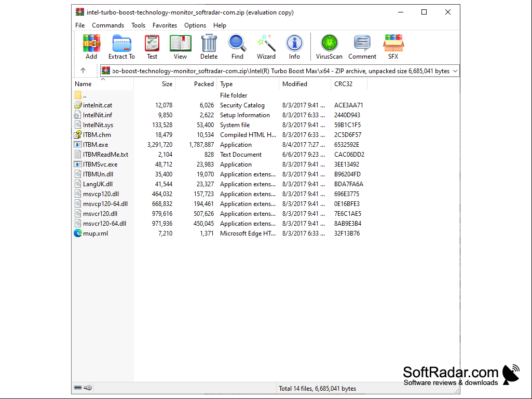Click the archive path address field
The image size is (532, 399).
(281, 71)
